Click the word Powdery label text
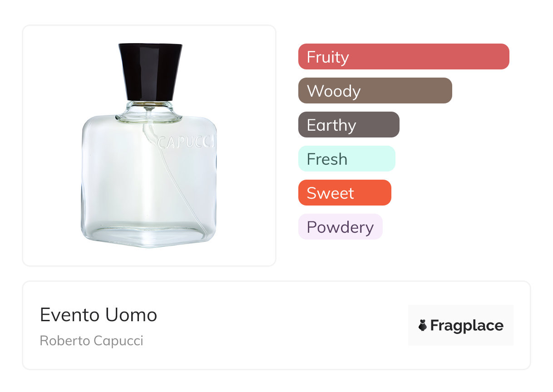553x392 pixels. [340, 227]
